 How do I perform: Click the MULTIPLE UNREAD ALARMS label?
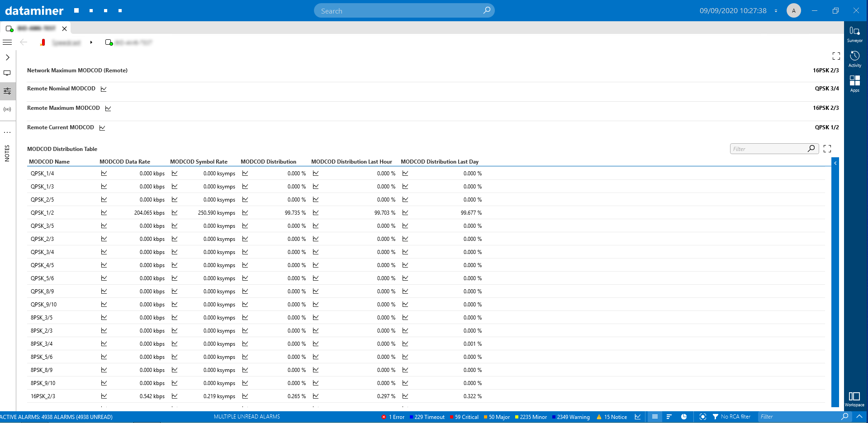point(247,417)
